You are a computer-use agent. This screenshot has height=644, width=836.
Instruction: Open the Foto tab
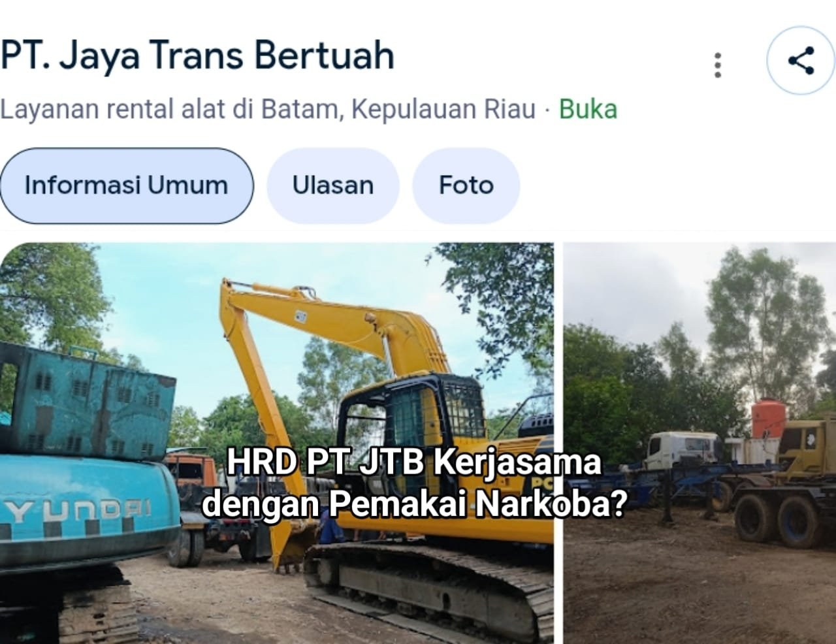466,185
